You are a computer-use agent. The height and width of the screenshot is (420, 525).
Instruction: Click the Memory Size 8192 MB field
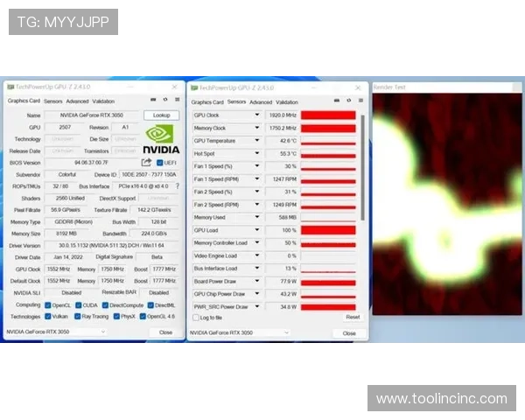66,234
